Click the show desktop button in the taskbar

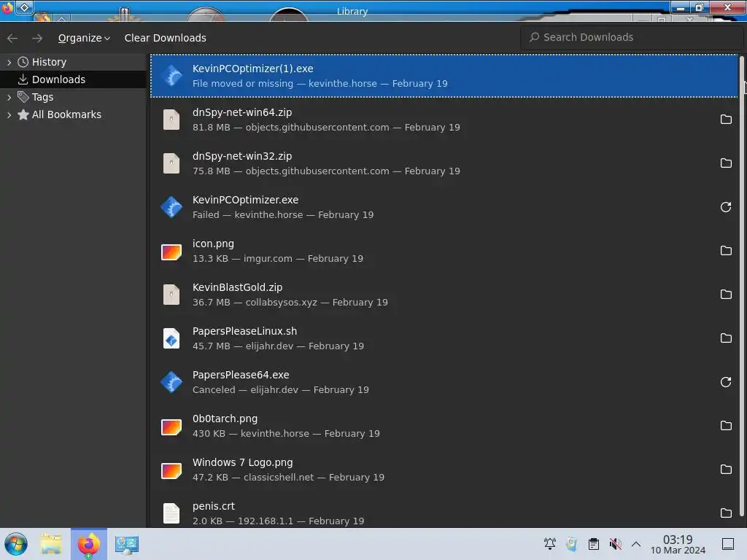point(728,544)
